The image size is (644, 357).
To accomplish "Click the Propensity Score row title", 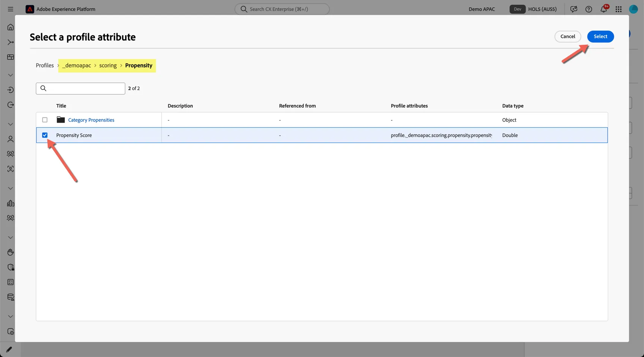I will 74,135.
